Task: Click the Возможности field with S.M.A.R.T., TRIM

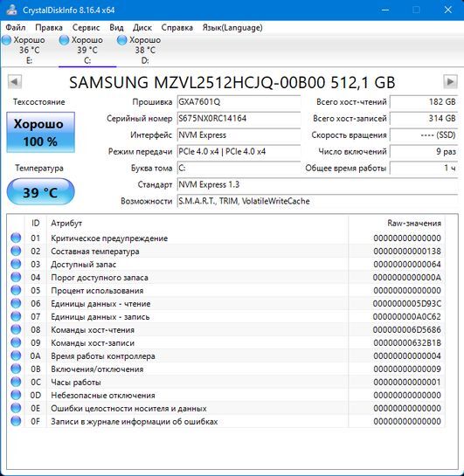Action: coord(317,201)
